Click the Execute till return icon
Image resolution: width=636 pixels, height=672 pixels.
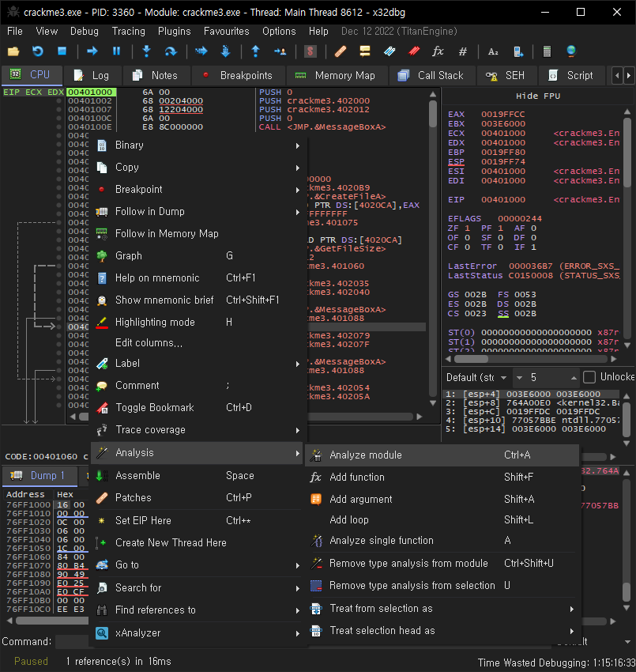pos(256,51)
